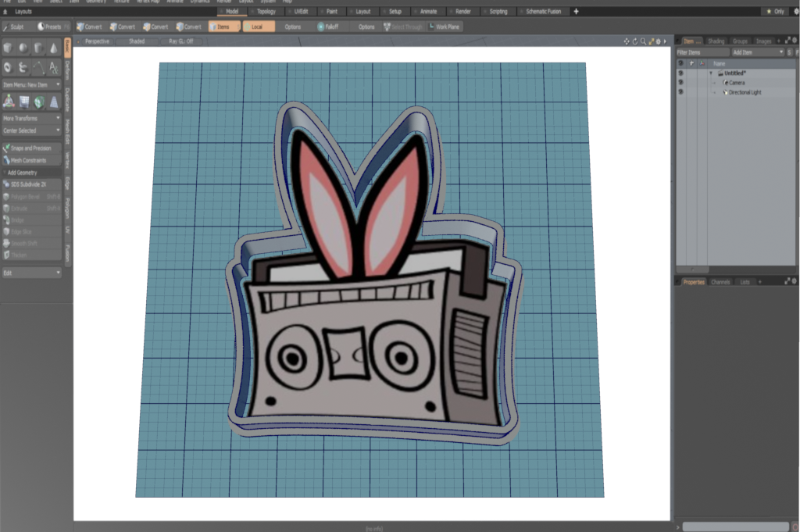Open the Add Item dropdown

(756, 52)
